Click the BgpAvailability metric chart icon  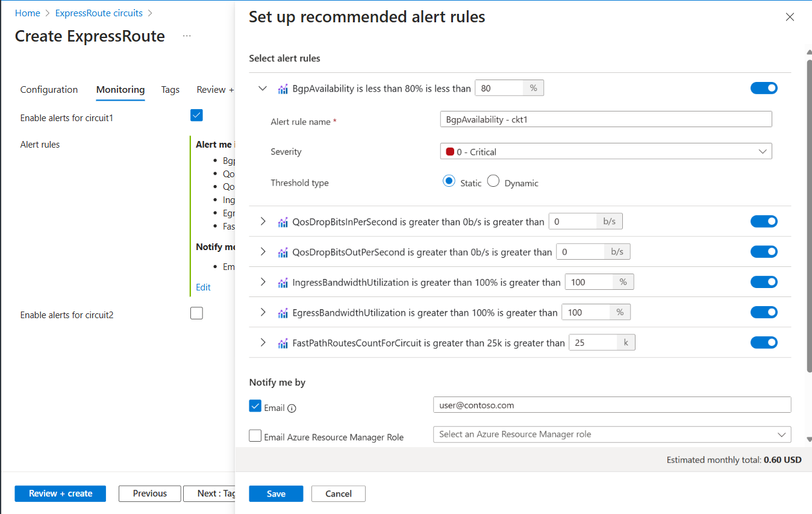pos(283,88)
